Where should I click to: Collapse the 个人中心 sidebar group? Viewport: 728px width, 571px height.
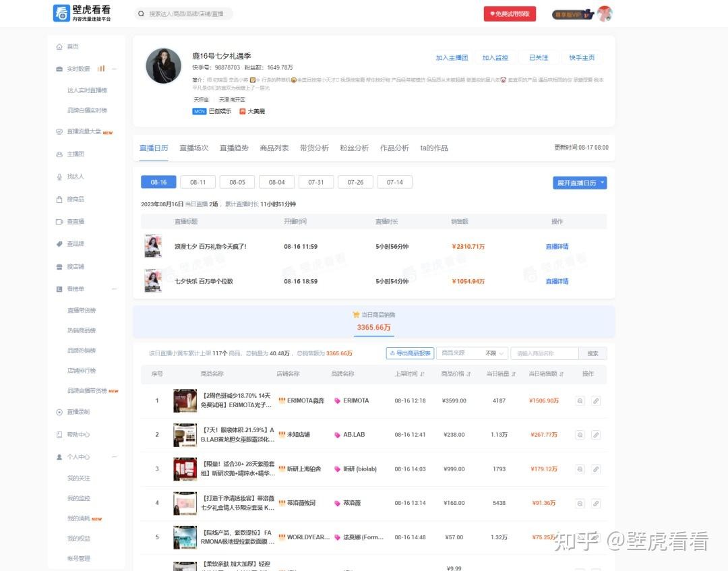pyautogui.click(x=114, y=457)
